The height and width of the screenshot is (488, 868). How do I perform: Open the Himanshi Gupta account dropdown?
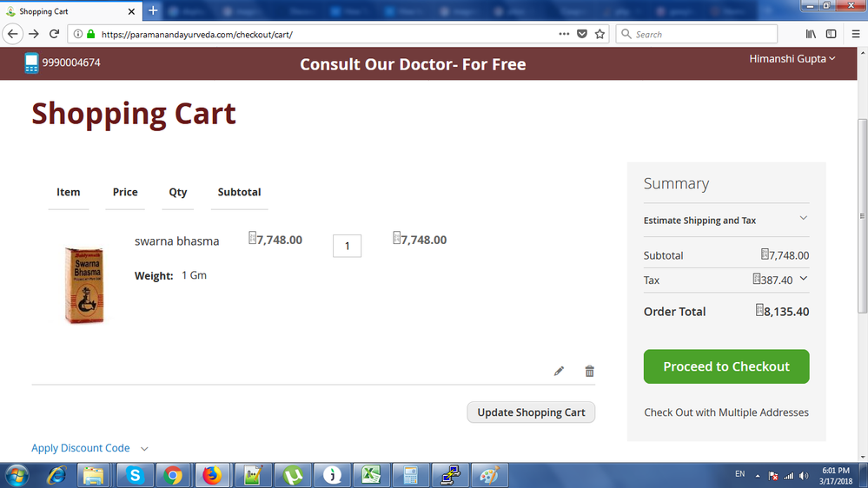[x=792, y=58]
